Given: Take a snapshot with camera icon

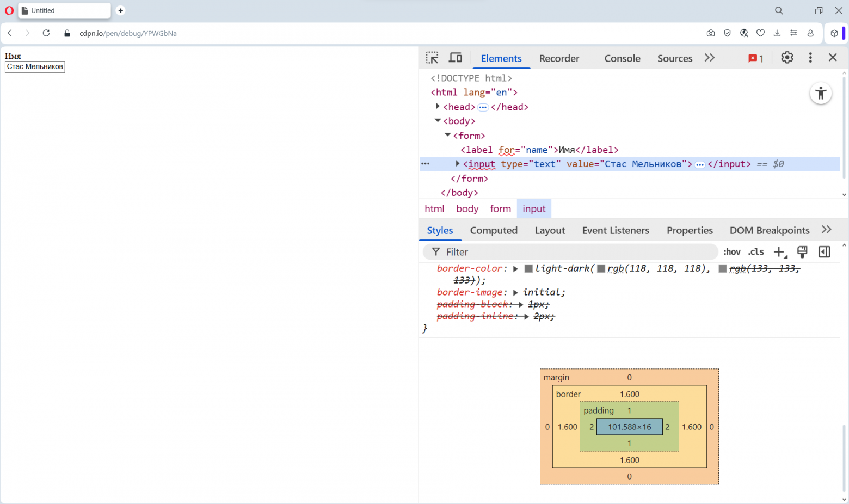Looking at the screenshot, I should [x=711, y=33].
